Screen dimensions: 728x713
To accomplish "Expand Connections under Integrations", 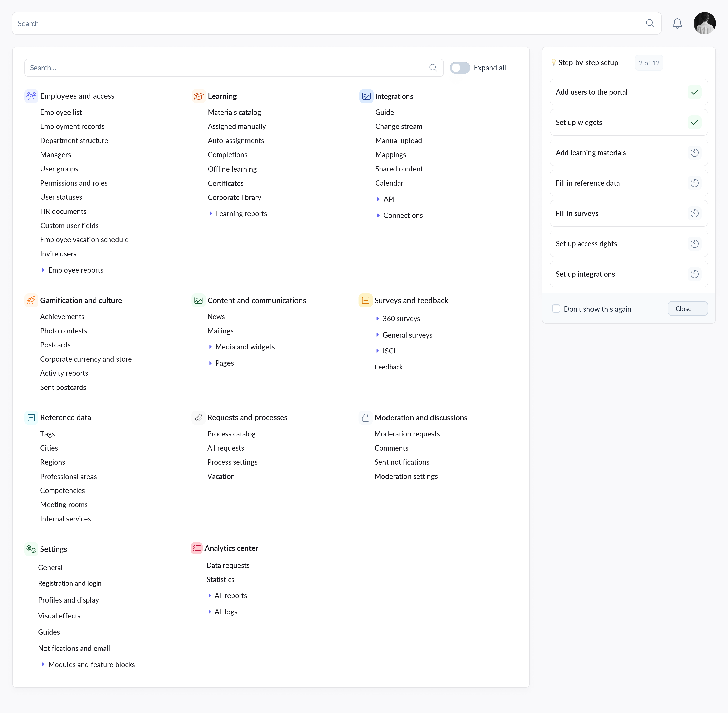I will click(x=378, y=215).
